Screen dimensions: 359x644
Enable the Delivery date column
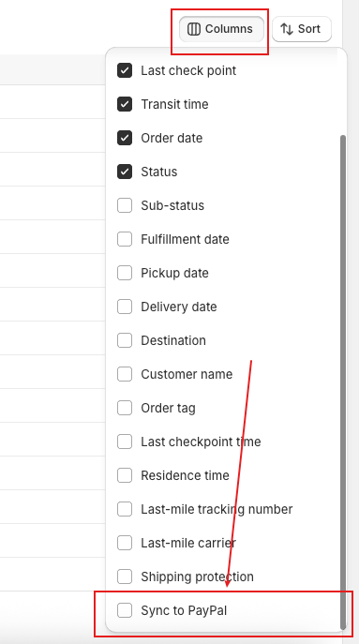(125, 307)
